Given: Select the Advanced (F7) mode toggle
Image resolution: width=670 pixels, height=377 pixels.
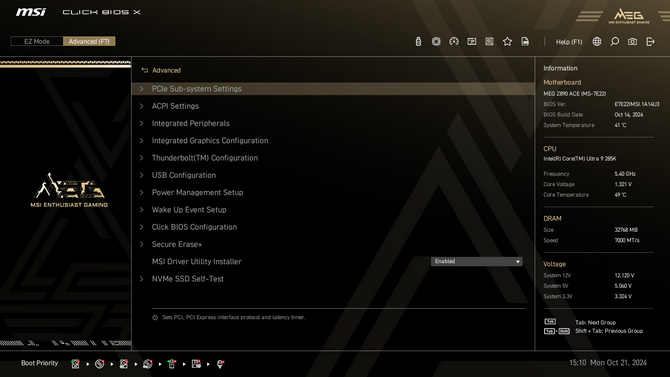Looking at the screenshot, I should tap(89, 41).
